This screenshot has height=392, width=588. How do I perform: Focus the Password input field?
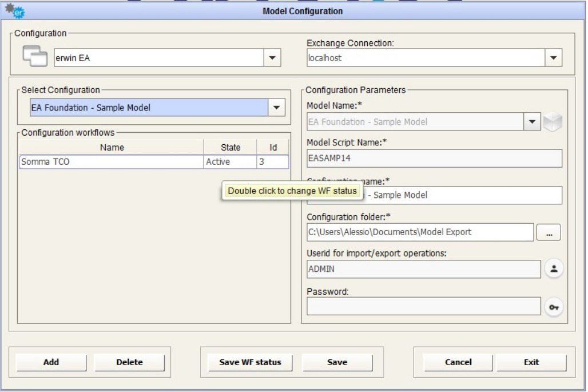click(x=423, y=306)
